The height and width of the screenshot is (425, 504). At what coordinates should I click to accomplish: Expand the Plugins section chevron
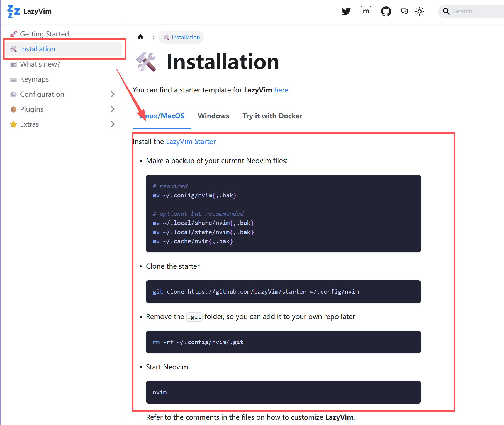click(113, 109)
